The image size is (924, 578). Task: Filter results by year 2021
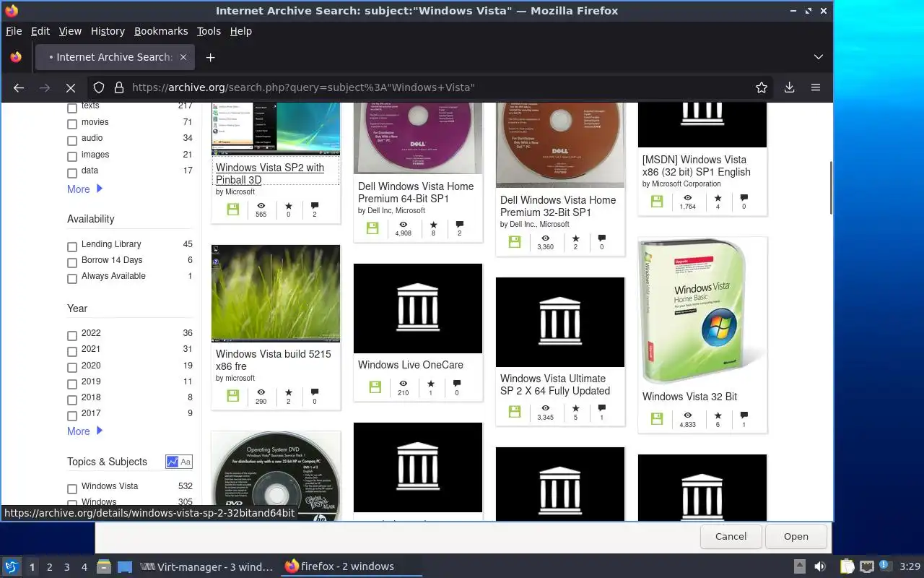pyautogui.click(x=71, y=351)
